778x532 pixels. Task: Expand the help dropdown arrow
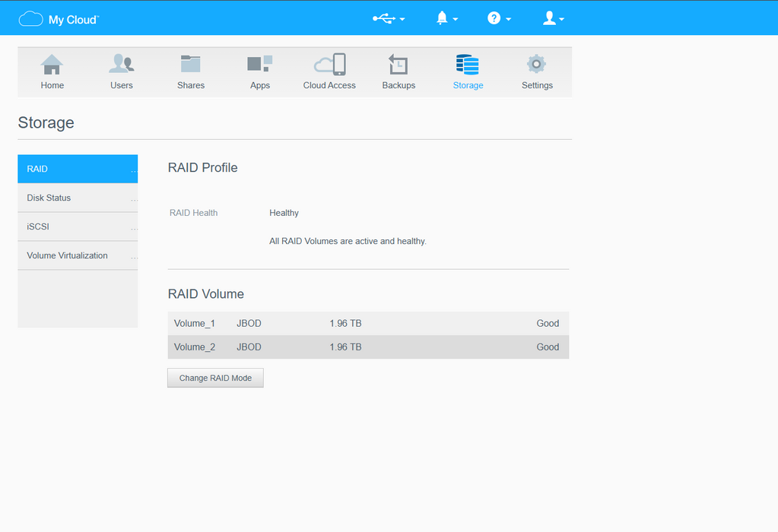coord(508,19)
